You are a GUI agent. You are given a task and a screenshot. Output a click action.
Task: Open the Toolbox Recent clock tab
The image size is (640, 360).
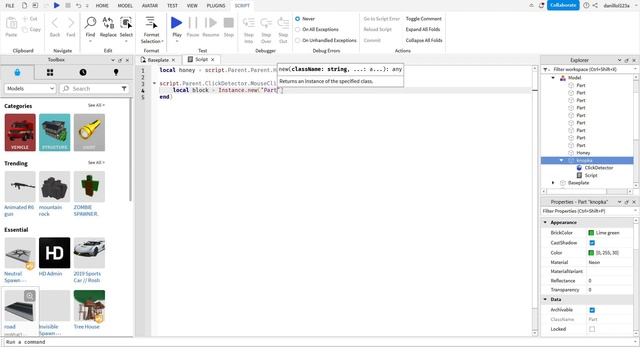[x=83, y=72]
